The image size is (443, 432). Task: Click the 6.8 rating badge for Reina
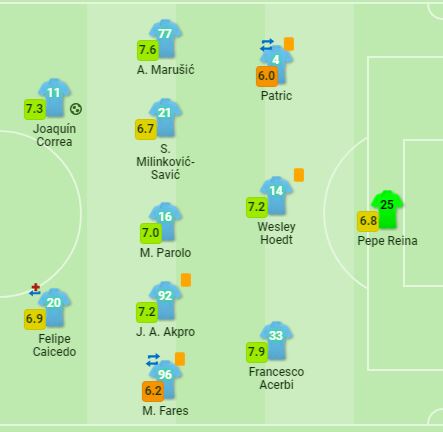(368, 221)
